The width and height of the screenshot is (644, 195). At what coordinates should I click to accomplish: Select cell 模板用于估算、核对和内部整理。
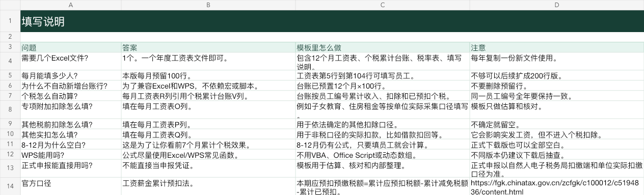[383, 169]
